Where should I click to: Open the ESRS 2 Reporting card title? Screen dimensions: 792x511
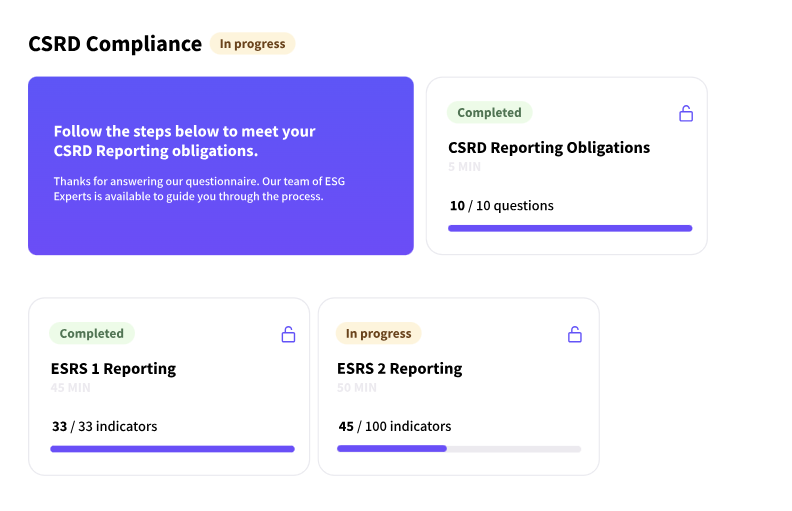tap(400, 369)
